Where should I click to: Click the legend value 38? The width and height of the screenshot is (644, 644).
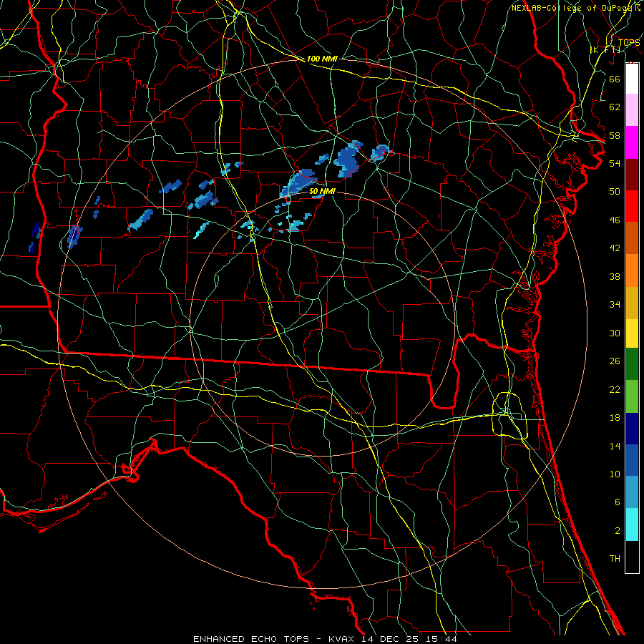pos(615,276)
